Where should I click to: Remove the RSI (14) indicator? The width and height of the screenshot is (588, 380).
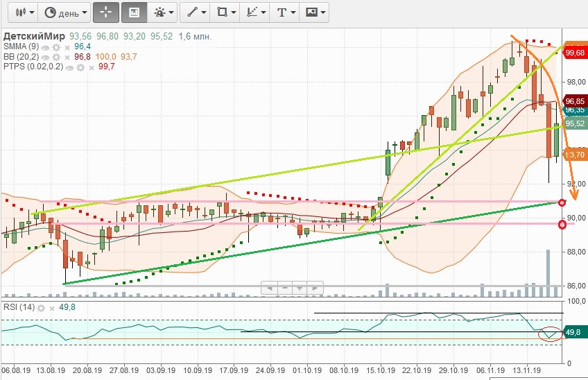[52, 309]
